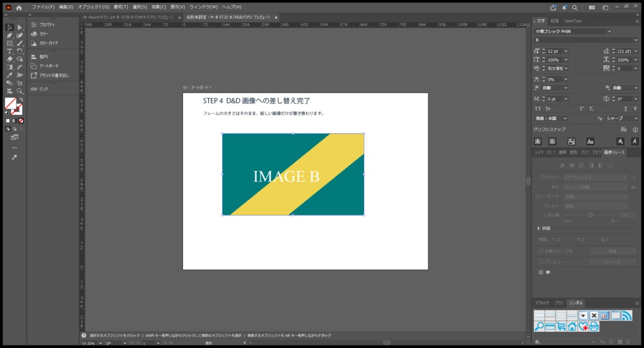Viewport: 644px width, 348px height.
Task: Select the Selection tool arrow
Action: 9,28
